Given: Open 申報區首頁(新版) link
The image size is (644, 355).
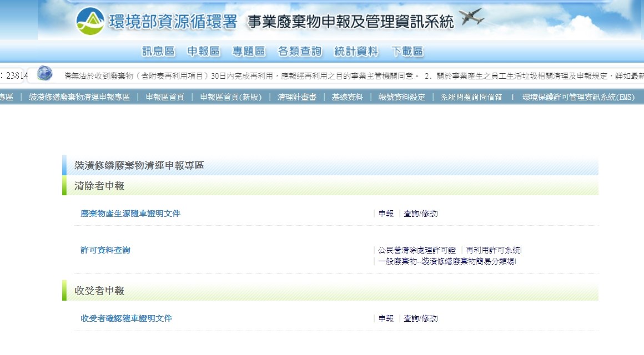Looking at the screenshot, I should (x=230, y=97).
